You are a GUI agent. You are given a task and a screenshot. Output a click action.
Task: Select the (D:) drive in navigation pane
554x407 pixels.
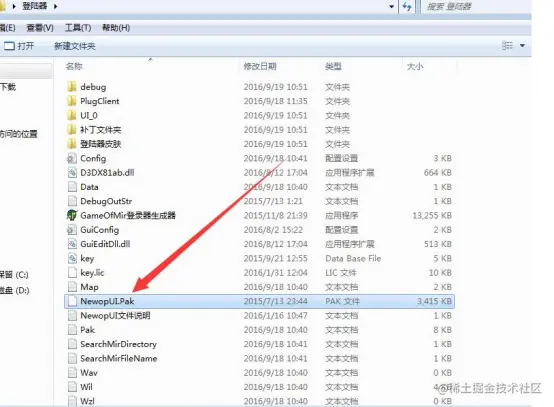[x=14, y=290]
